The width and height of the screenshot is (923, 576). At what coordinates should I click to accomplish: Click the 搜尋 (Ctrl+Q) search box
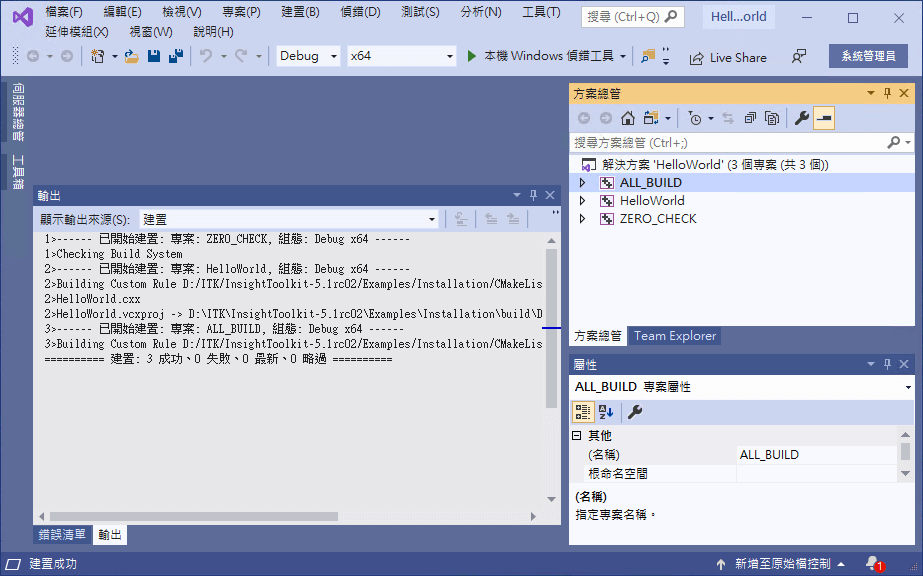click(x=632, y=16)
